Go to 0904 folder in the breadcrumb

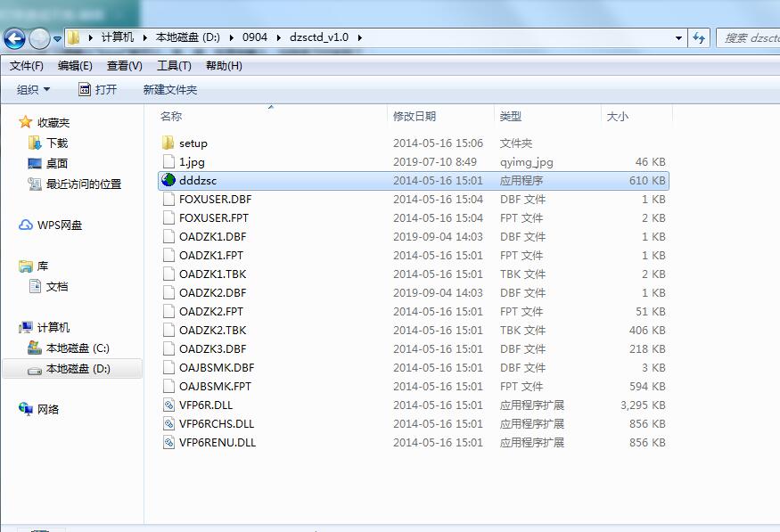(x=255, y=37)
